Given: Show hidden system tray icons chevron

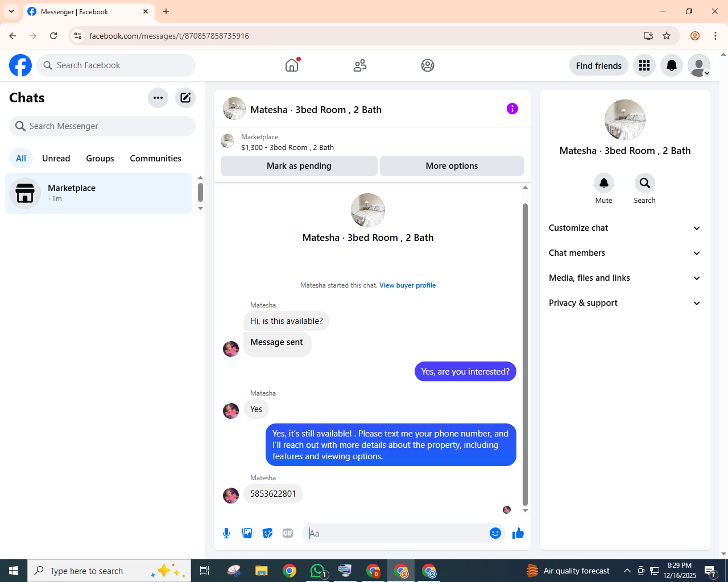Looking at the screenshot, I should pos(627,571).
